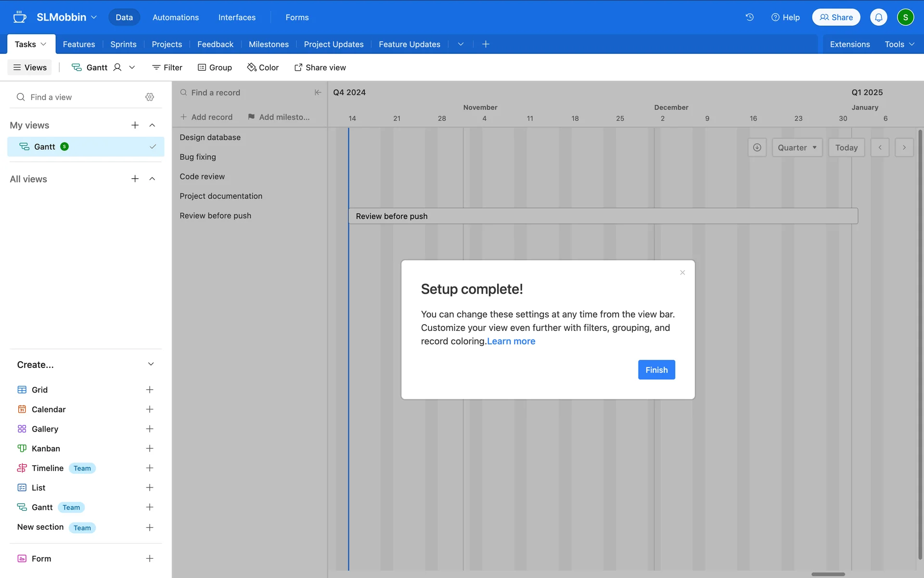This screenshot has width=924, height=578.
Task: Switch to the Milestones table tab
Action: pyautogui.click(x=269, y=44)
